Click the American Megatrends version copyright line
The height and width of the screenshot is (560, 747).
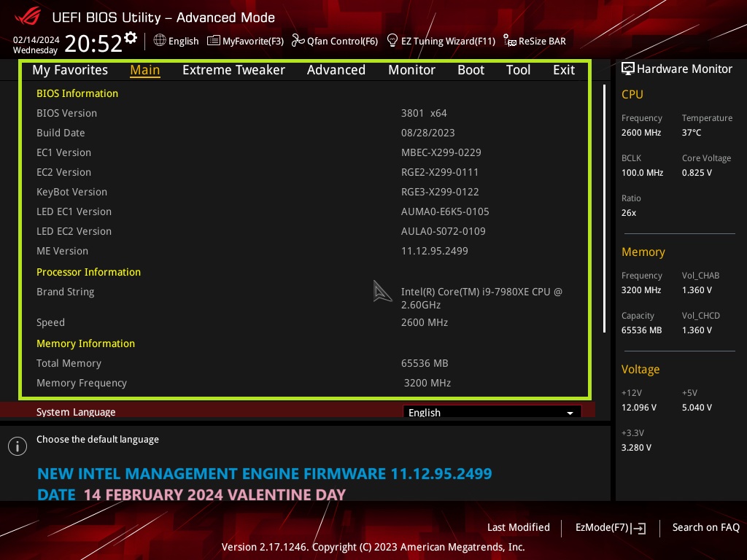(373, 547)
